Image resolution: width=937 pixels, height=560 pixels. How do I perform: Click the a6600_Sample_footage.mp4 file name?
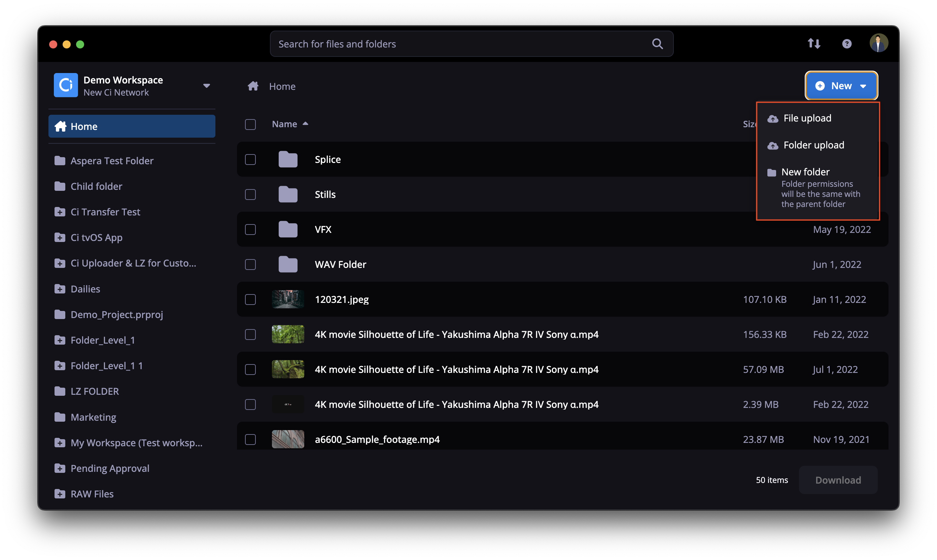[x=377, y=440]
